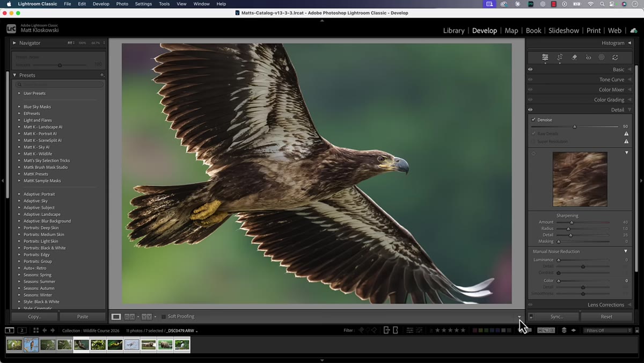The height and width of the screenshot is (363, 644).
Task: Toggle the Raw Details checkbox
Action: [533, 134]
